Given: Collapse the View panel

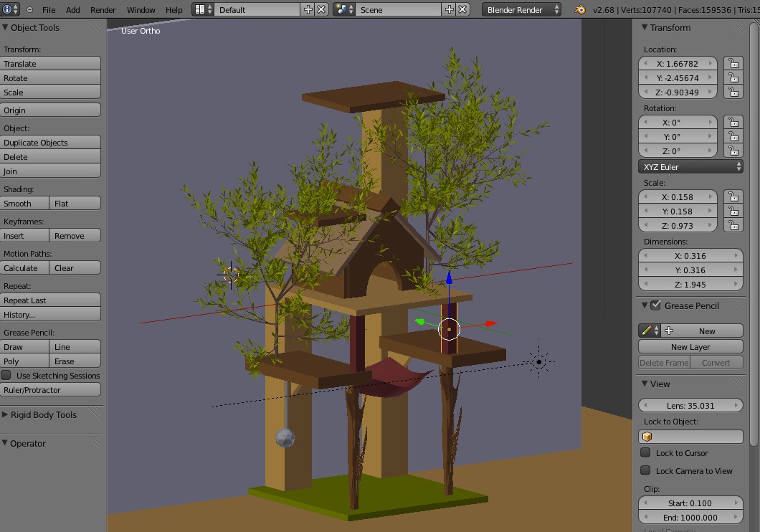Looking at the screenshot, I should [x=645, y=384].
